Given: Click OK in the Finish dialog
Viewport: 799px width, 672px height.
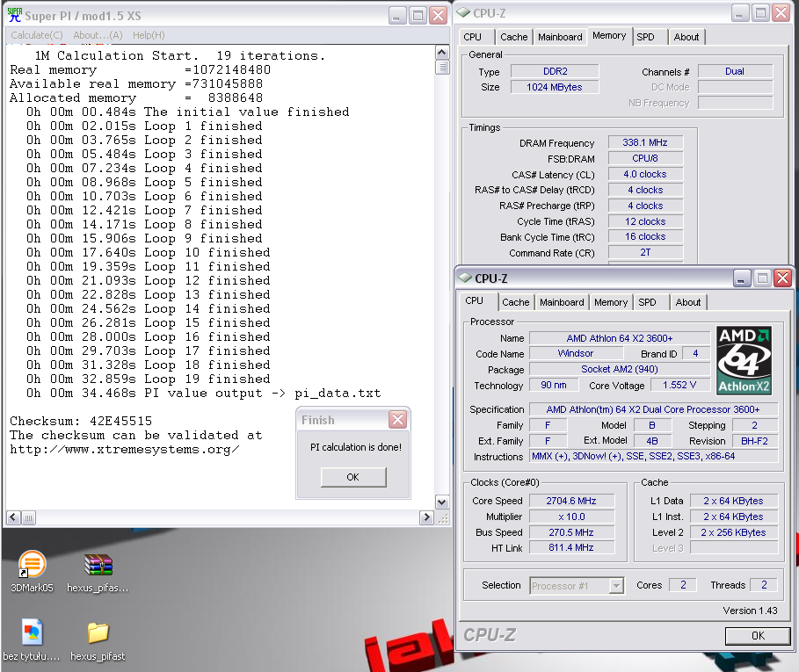Looking at the screenshot, I should (353, 477).
